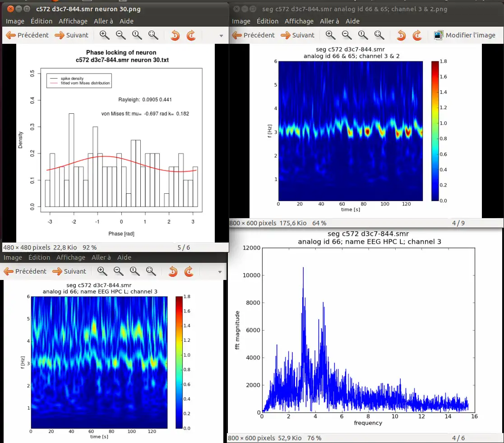Viewport: 504px width, 443px height.
Task: Zoom out in the neuron 30 window toolbar
Action: click(x=120, y=35)
